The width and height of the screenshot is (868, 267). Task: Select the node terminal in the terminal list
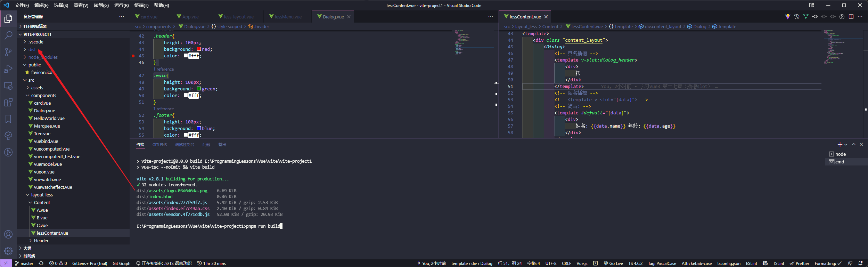[846, 154]
